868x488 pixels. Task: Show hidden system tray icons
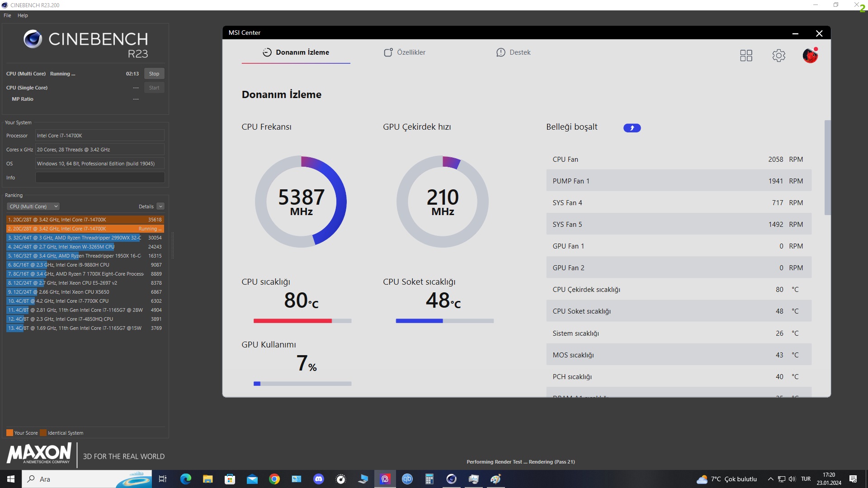770,479
